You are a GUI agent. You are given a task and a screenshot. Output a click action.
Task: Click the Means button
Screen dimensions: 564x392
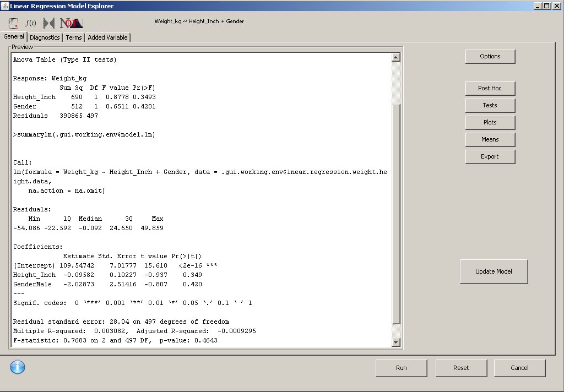click(x=490, y=139)
